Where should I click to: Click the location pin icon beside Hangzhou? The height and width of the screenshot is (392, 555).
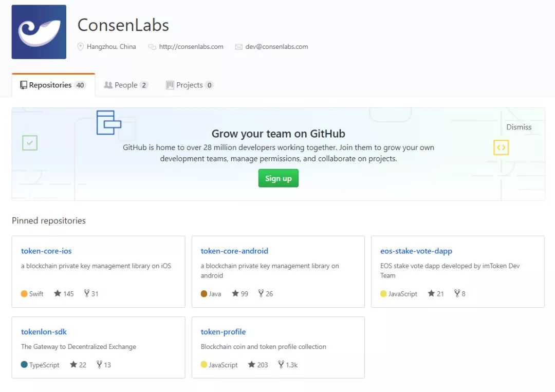pyautogui.click(x=80, y=47)
